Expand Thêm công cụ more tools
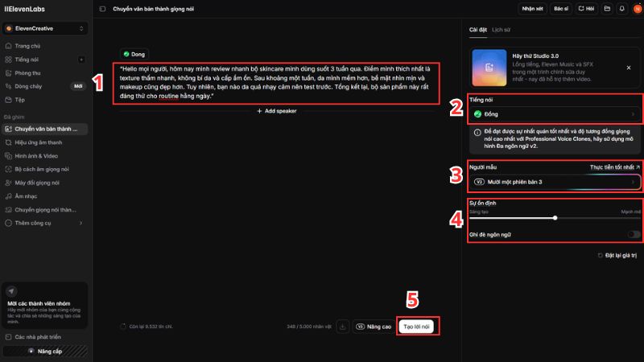 tap(45, 223)
